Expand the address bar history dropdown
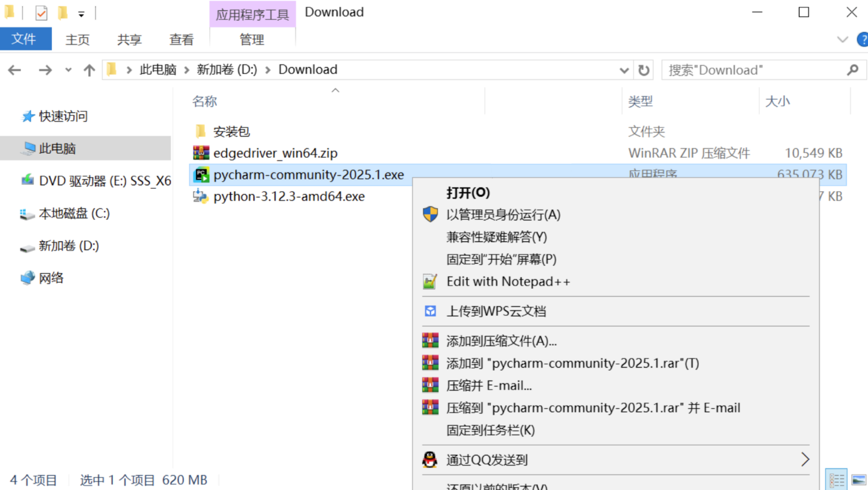 click(624, 70)
